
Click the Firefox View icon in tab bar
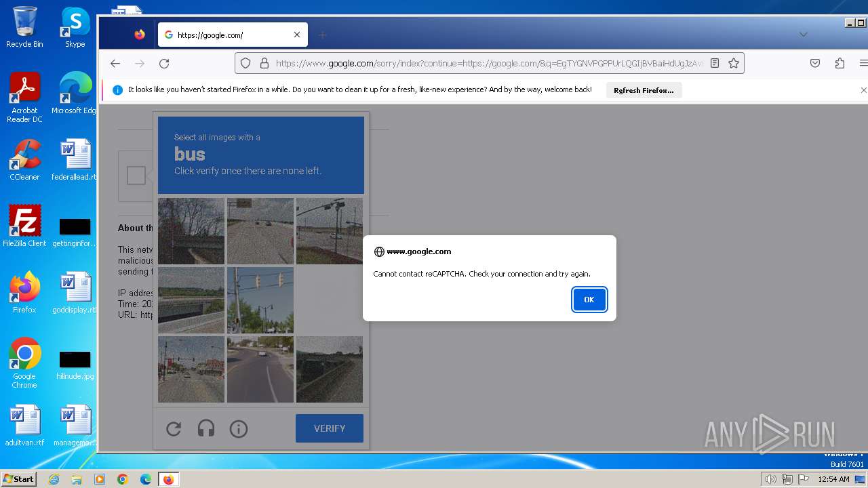click(140, 35)
